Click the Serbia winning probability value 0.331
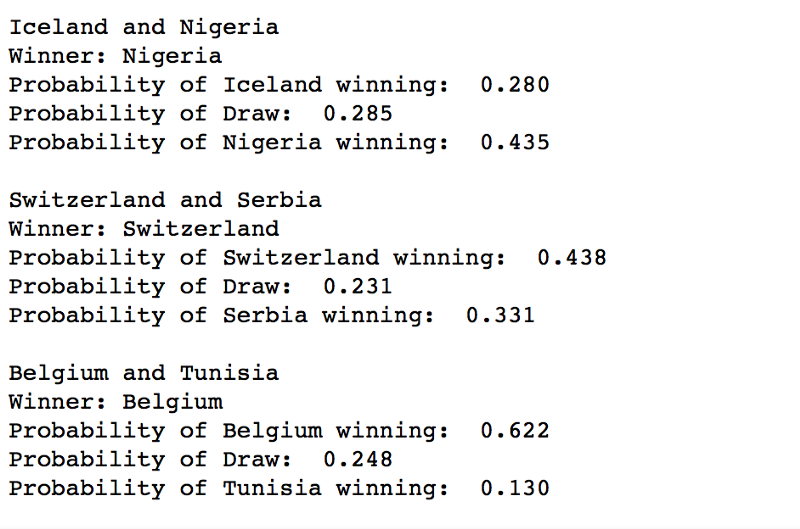Screen dimensions: 800x529 (501, 315)
